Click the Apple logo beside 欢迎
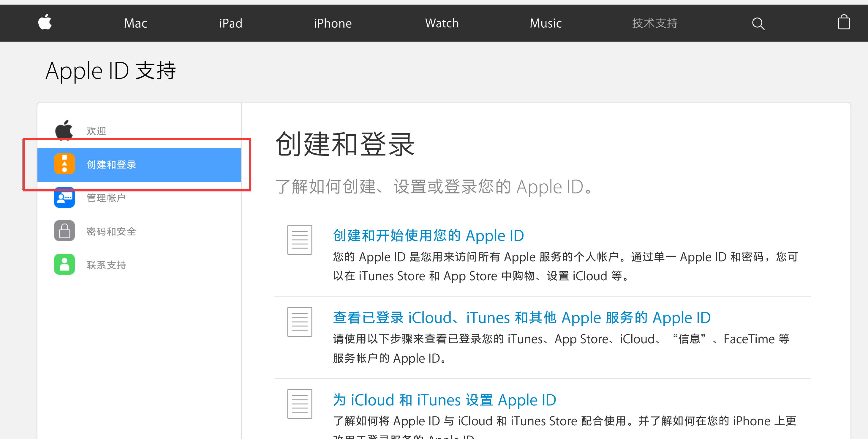The height and width of the screenshot is (439, 868). (x=64, y=130)
